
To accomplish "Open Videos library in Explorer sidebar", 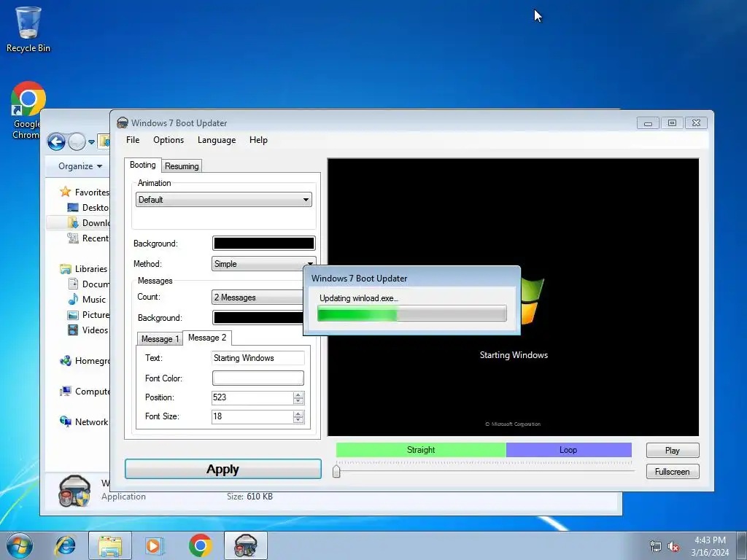I will click(88, 330).
